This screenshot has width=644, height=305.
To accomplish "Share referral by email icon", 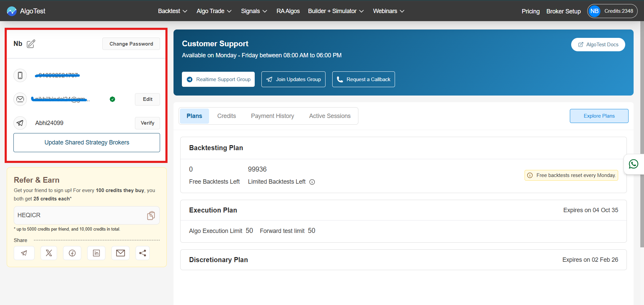I will pos(120,253).
